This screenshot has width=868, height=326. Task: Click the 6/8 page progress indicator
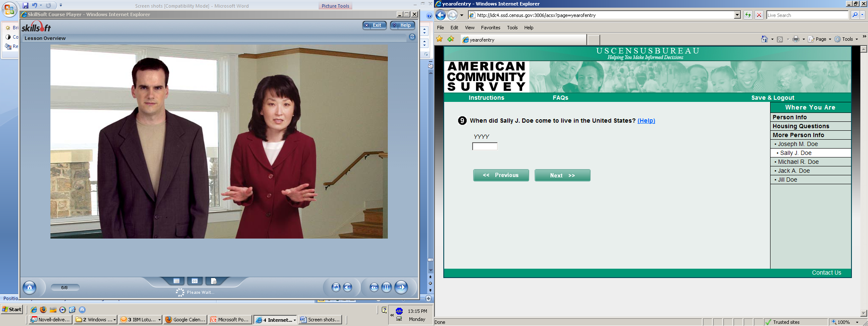pyautogui.click(x=64, y=287)
